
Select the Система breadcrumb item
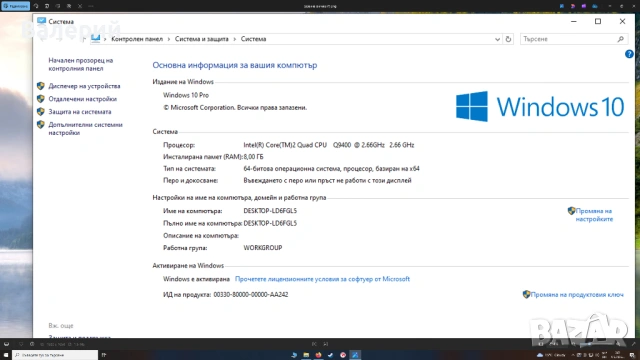coord(253,39)
